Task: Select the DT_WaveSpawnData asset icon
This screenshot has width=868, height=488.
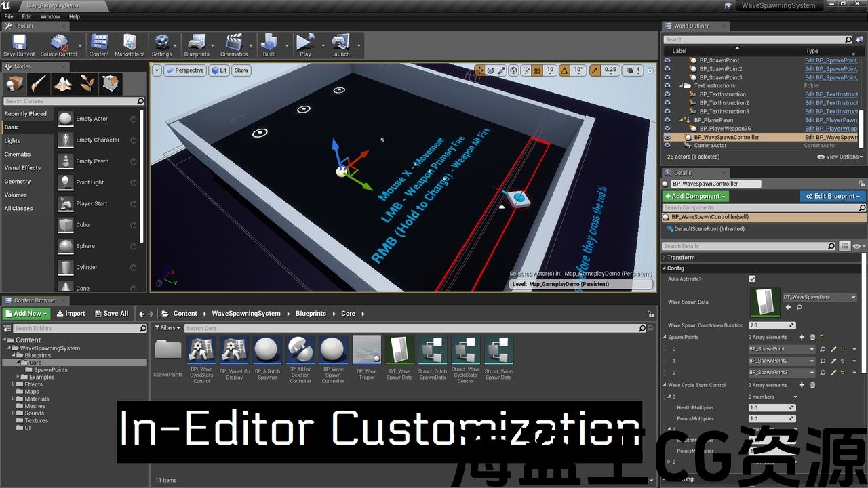Action: point(399,350)
